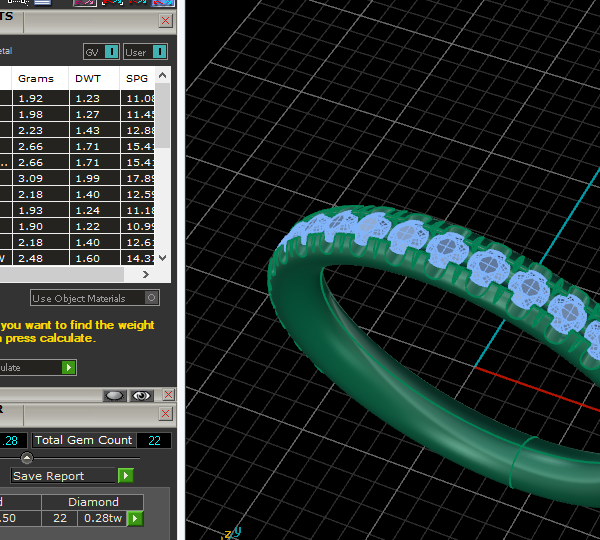Click the eye icon in panel header
Screen dimensions: 600x540
142,395
